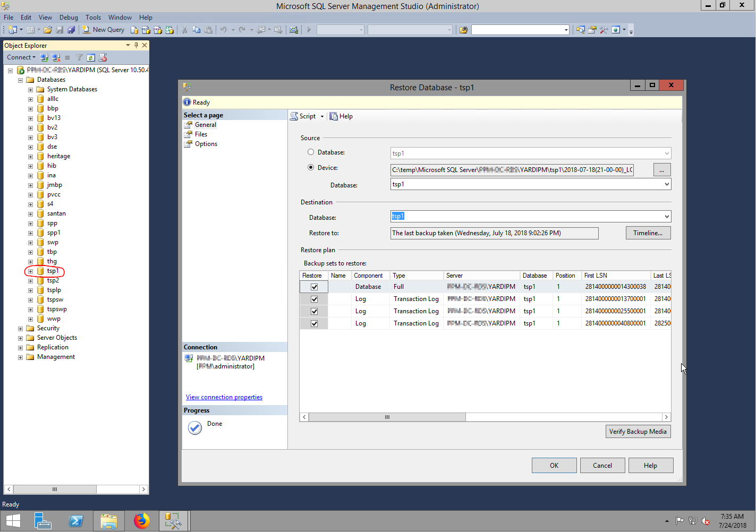Open File via the folder toolbar icon
Screen dimensions: 756x532
coord(48,30)
